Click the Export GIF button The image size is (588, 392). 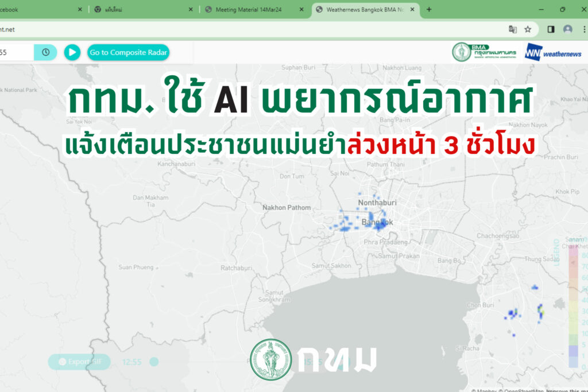click(79, 362)
